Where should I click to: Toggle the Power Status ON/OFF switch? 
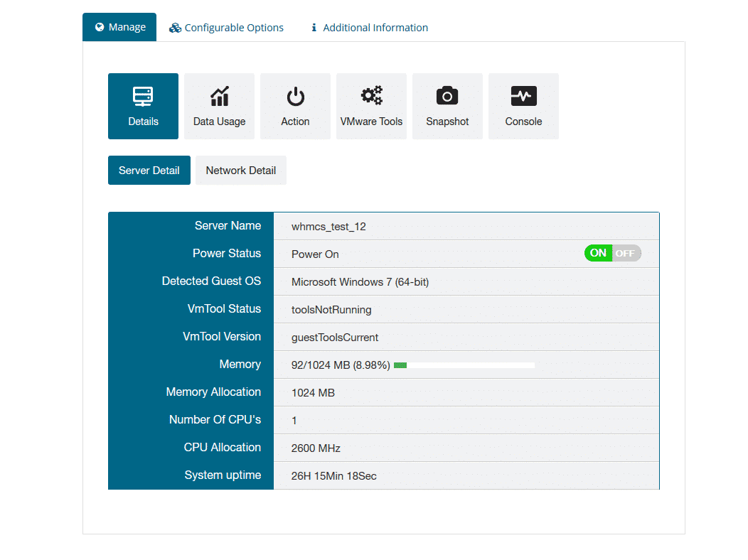coord(612,253)
